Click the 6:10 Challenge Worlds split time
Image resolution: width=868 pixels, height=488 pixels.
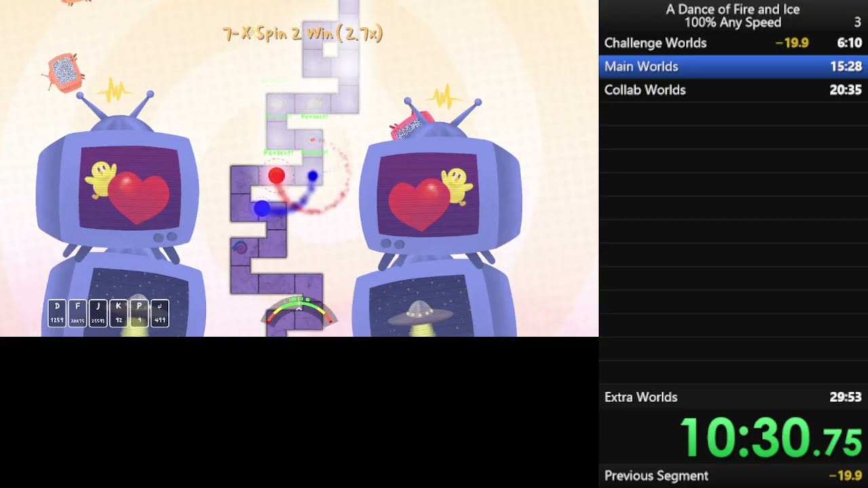pos(849,43)
